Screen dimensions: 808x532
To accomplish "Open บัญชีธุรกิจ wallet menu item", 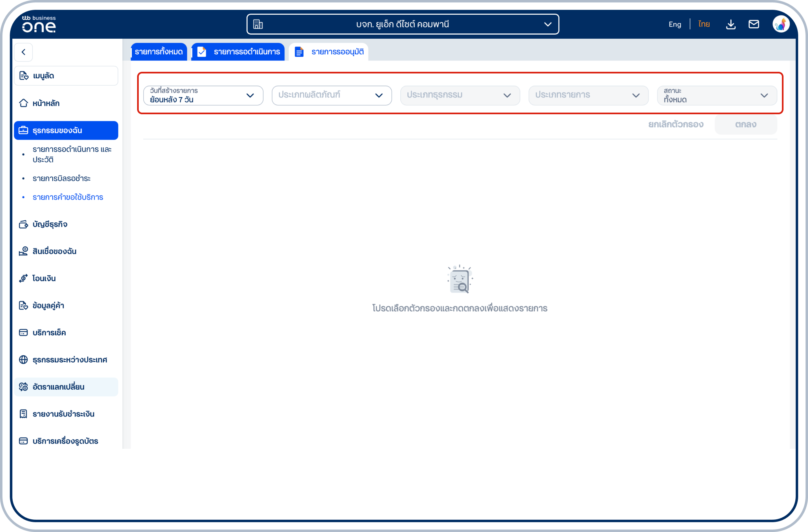I will tap(50, 224).
